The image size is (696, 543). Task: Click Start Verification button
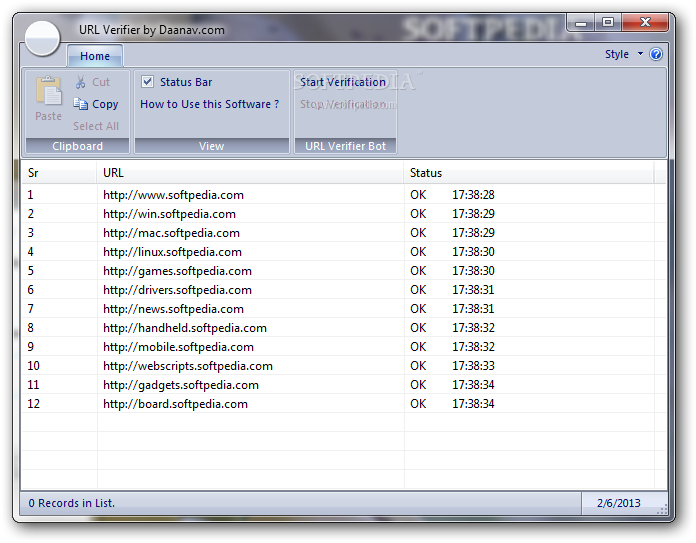tap(343, 82)
